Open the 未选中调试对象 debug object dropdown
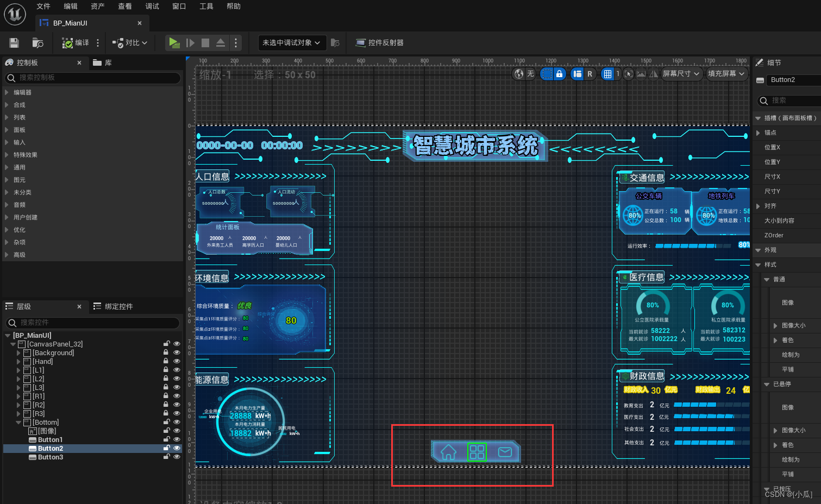The image size is (821, 504). click(291, 43)
